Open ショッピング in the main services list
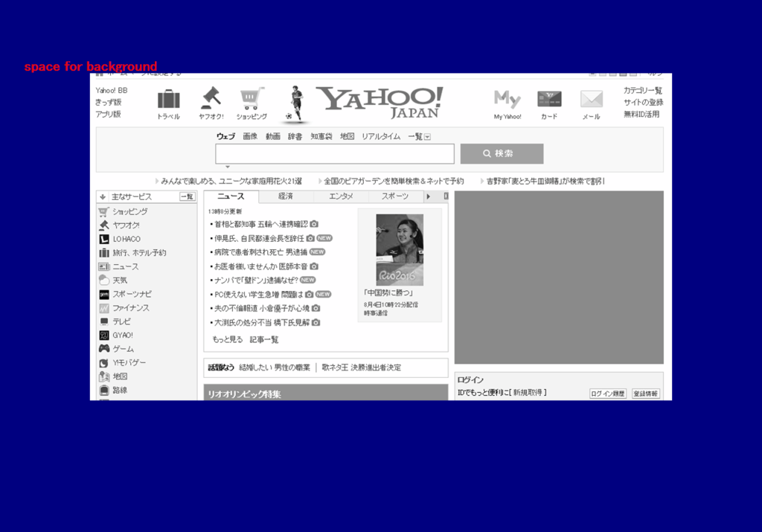762x532 pixels. tap(129, 211)
